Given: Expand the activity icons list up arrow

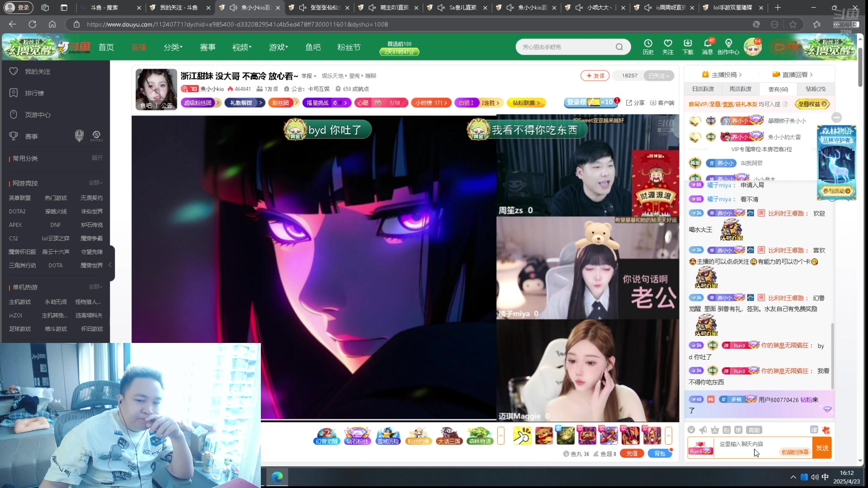Looking at the screenshot, I should click(x=500, y=436).
